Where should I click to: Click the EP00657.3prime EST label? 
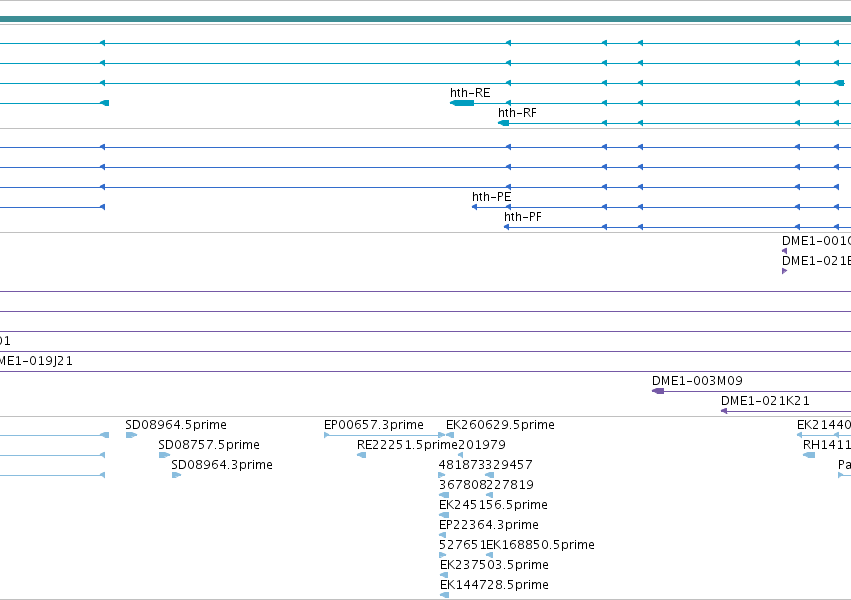(373, 425)
